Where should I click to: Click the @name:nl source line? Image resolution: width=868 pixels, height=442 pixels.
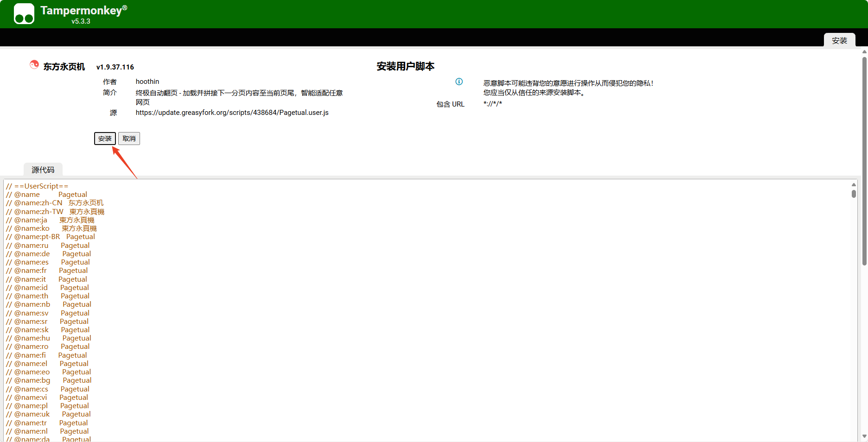click(47, 431)
